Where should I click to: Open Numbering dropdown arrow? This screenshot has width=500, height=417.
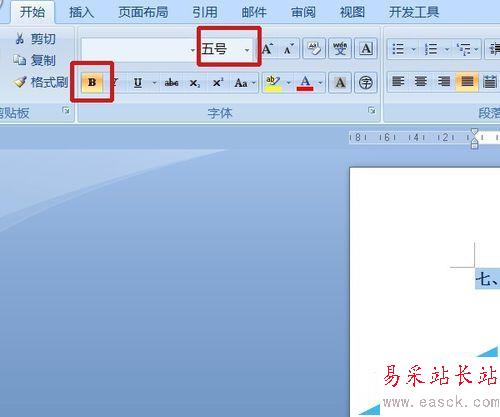(447, 49)
